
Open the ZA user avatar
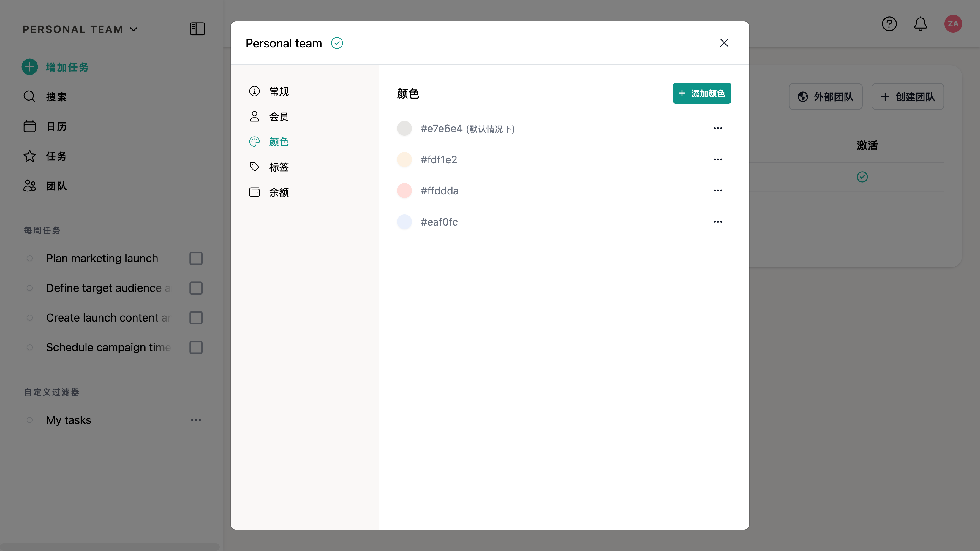(953, 24)
